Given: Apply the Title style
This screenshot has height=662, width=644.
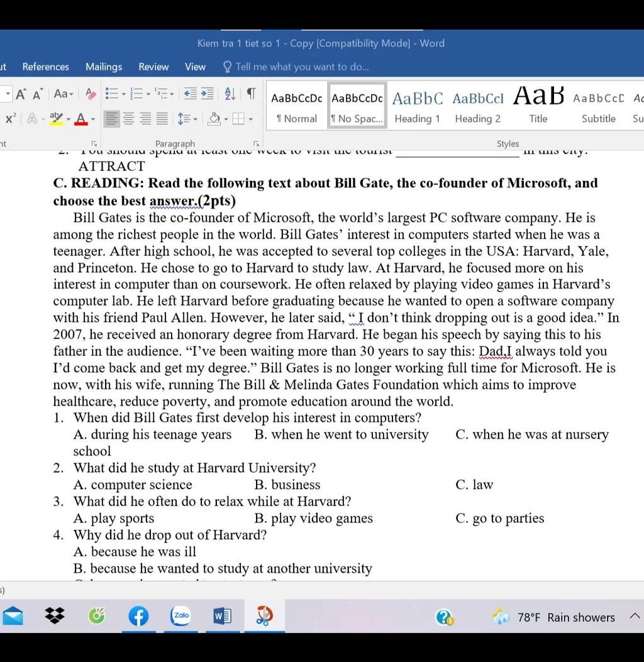Looking at the screenshot, I should coord(538,106).
